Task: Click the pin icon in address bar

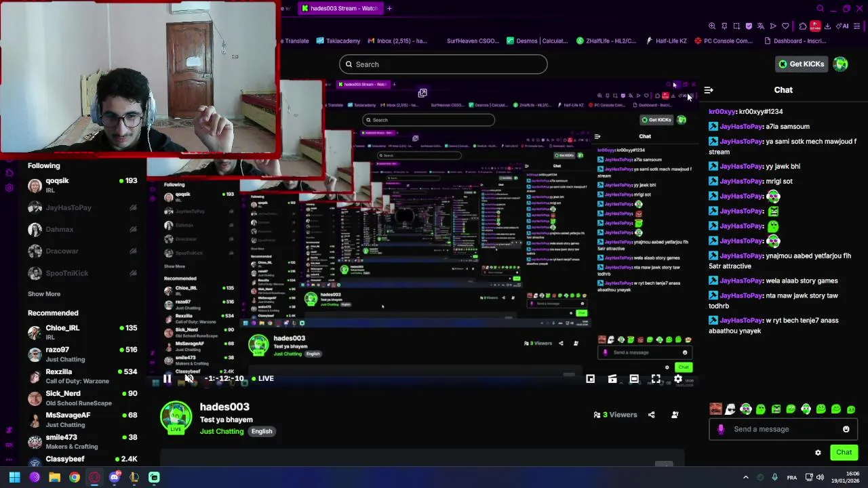Action: point(724,26)
